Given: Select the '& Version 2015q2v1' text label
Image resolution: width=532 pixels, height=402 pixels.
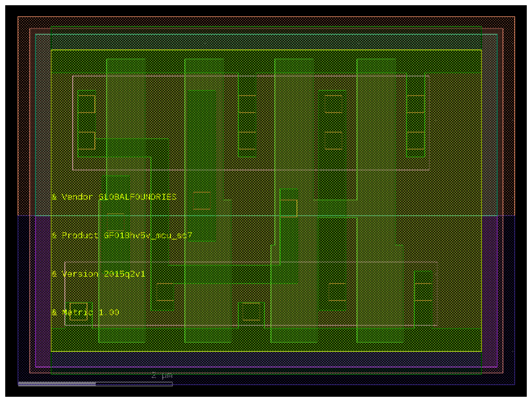Looking at the screenshot, I should (98, 274).
